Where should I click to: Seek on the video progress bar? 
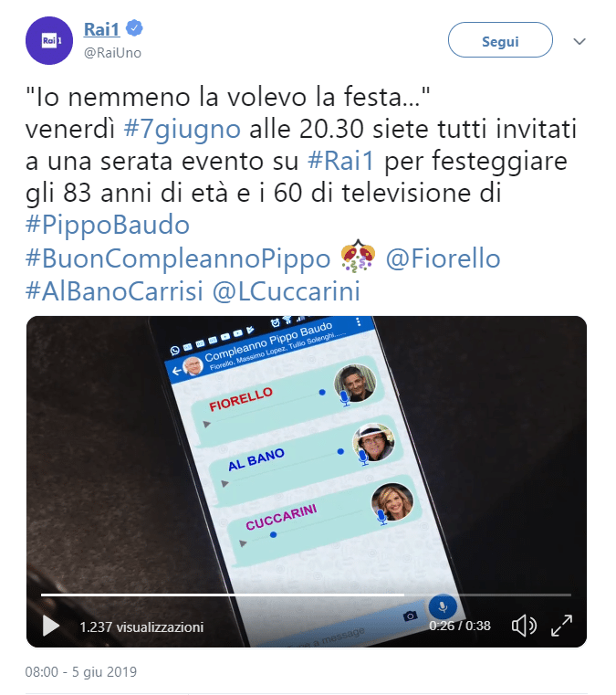tap(306, 595)
